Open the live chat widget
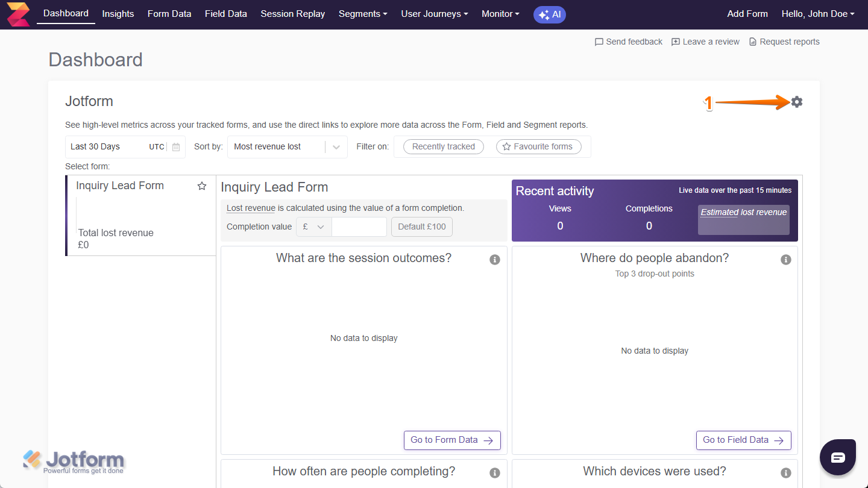 838,457
